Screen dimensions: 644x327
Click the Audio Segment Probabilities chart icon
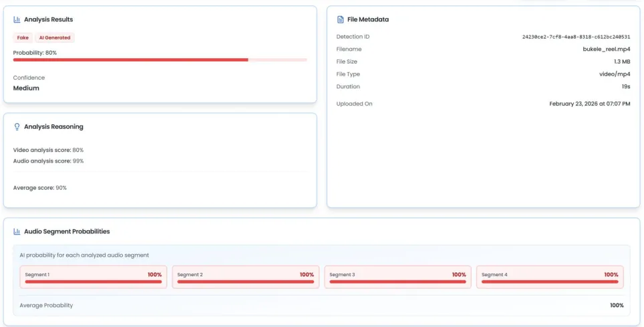tap(17, 231)
